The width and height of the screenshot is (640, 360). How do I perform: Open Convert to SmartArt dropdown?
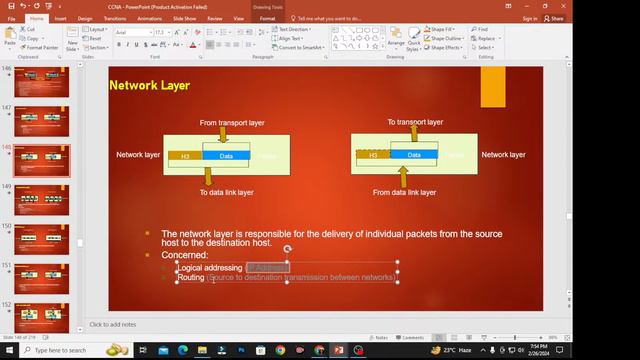click(298, 47)
